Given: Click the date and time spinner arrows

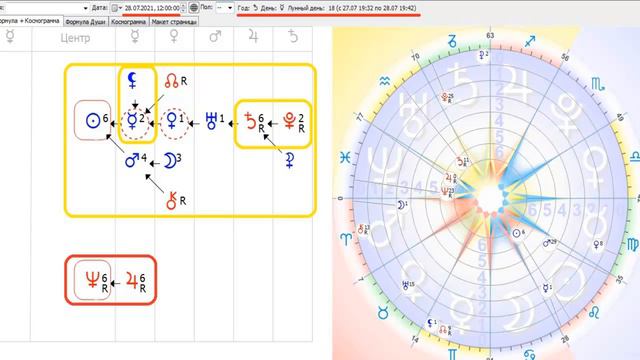Looking at the screenshot, I should click(183, 8).
